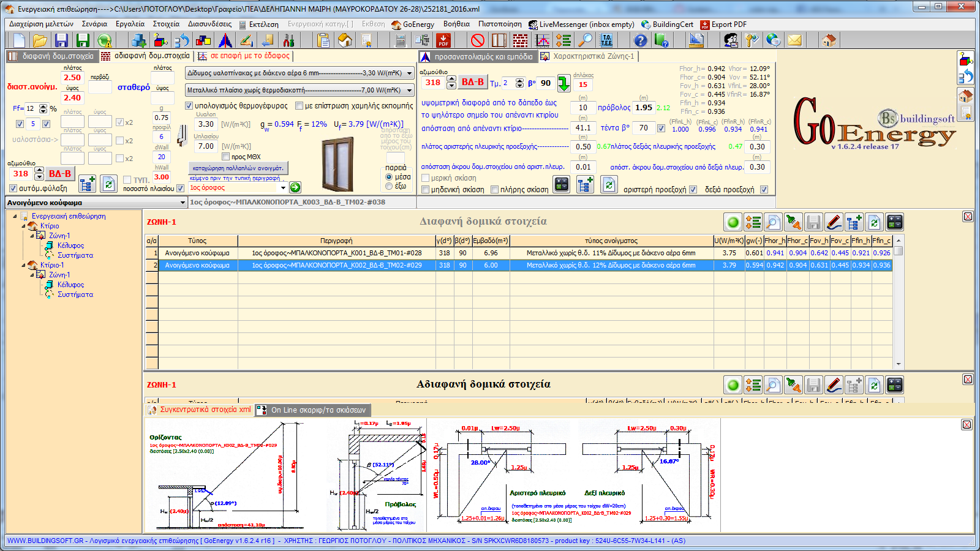Open the Συγκεντρωτικά στοιχεία xml tab
This screenshot has height=551, width=980.
point(200,410)
